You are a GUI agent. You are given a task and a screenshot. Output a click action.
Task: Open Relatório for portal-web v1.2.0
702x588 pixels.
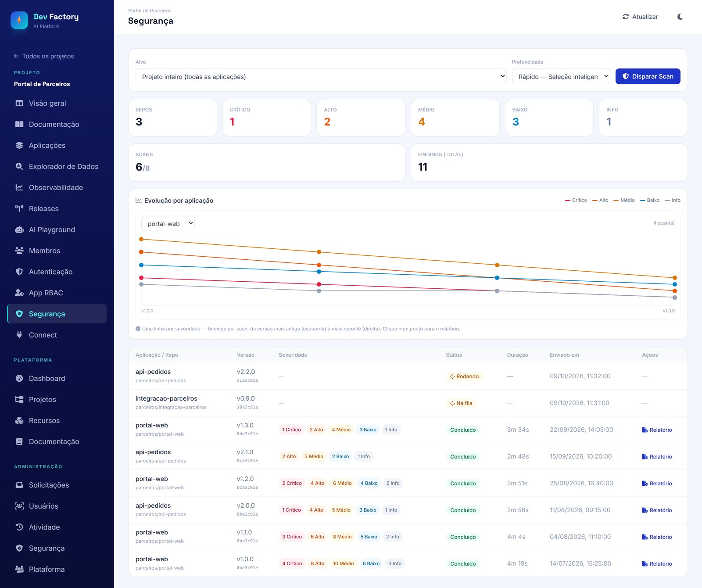pos(657,484)
